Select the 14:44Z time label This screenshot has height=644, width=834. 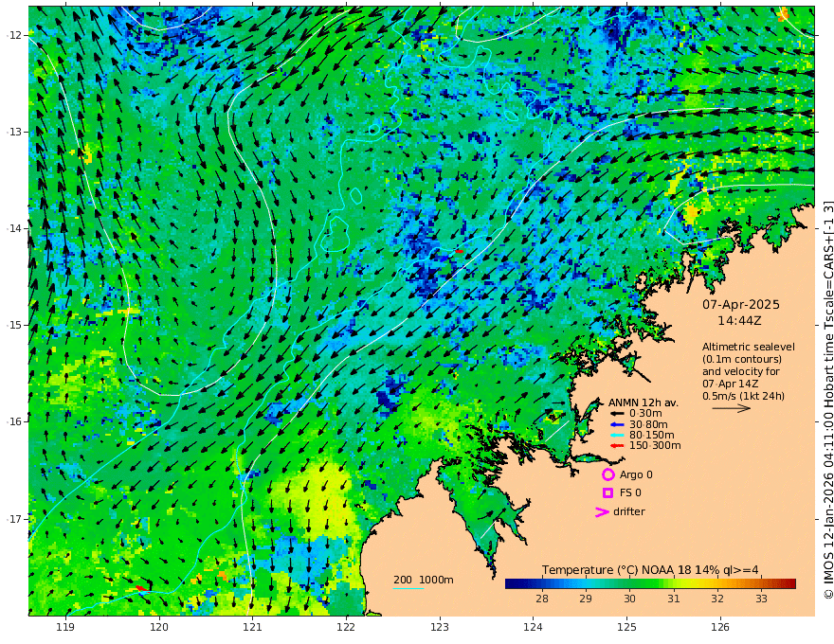pyautogui.click(x=739, y=321)
